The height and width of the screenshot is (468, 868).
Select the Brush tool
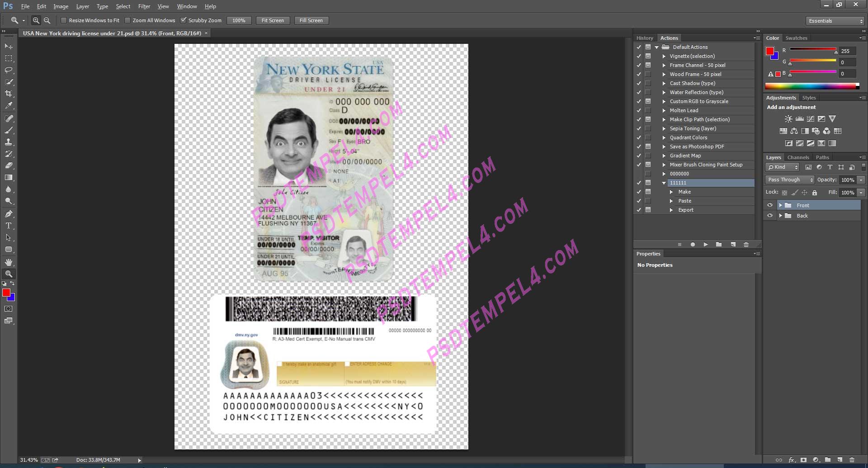click(9, 131)
